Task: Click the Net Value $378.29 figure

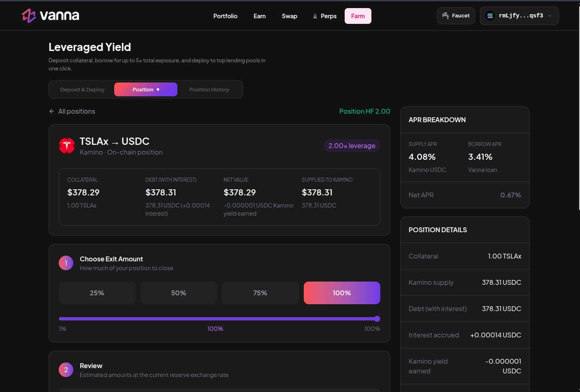Action: (x=240, y=193)
